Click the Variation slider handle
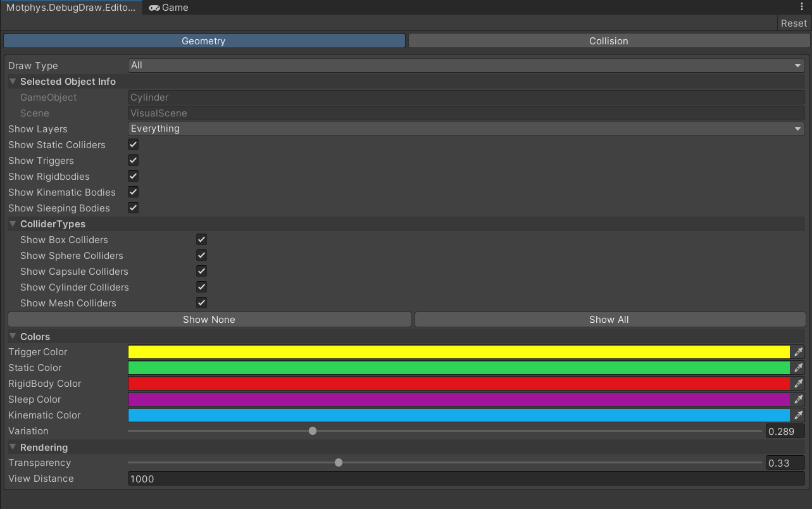The height and width of the screenshot is (509, 812). (x=313, y=431)
